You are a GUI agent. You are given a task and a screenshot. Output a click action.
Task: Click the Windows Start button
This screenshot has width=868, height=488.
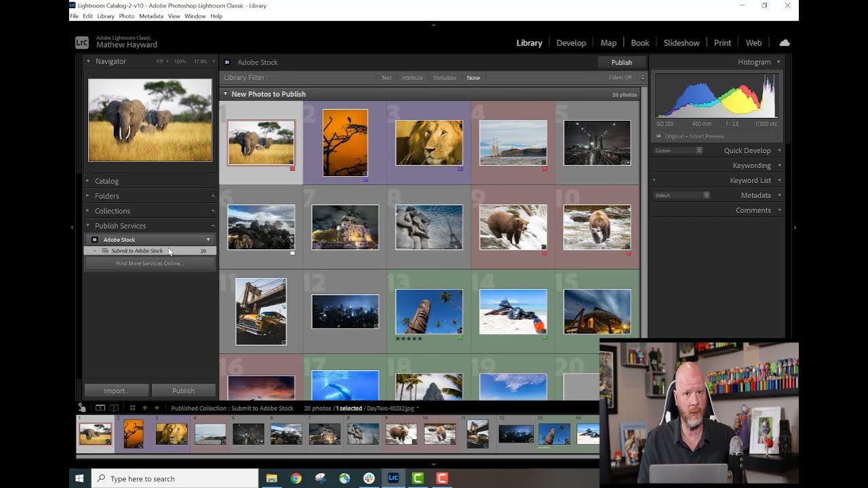[x=79, y=479]
